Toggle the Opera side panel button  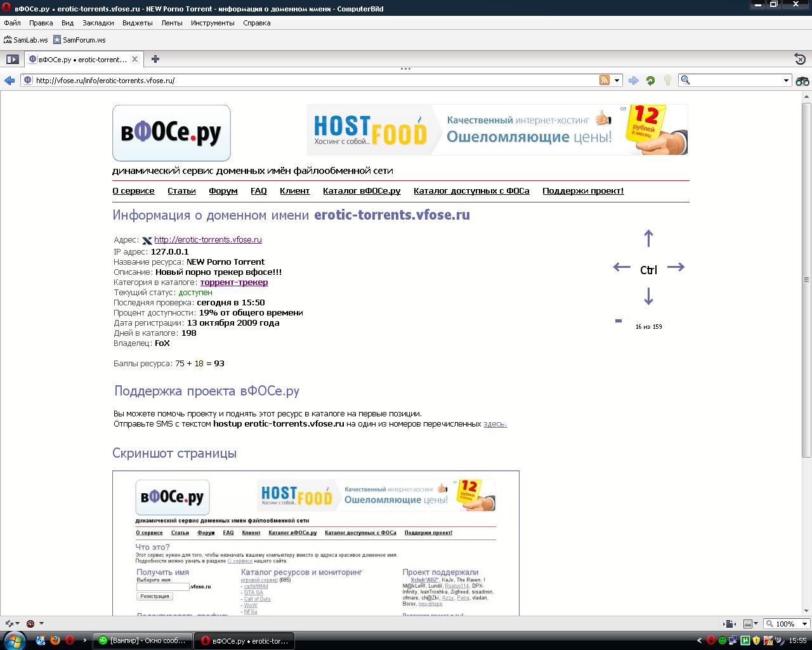(12, 59)
